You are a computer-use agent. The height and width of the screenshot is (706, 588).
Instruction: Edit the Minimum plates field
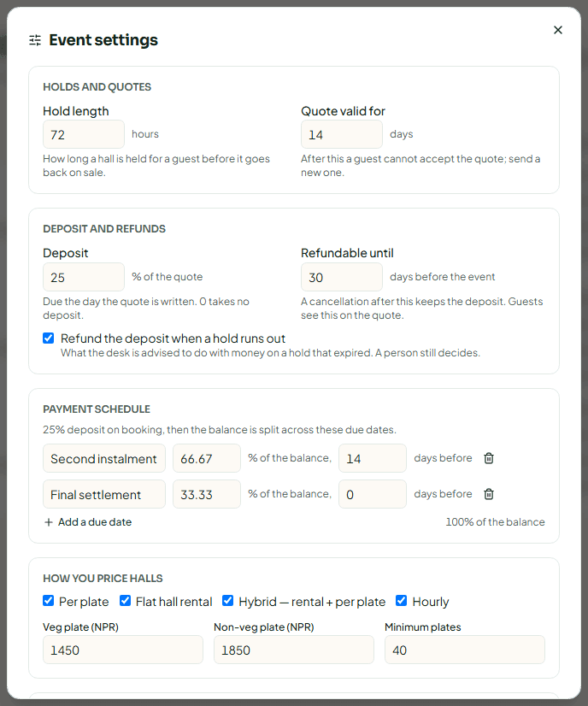coord(465,650)
